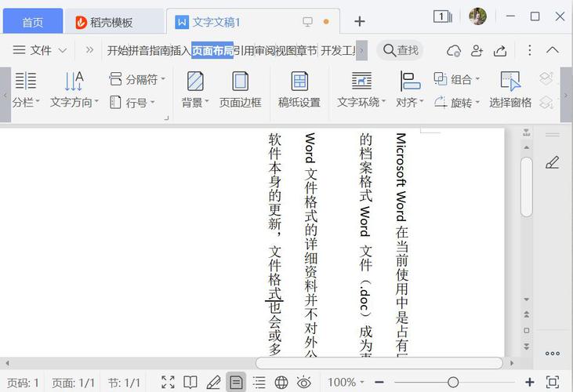Click the vertical scrollbar thumb

[526, 187]
